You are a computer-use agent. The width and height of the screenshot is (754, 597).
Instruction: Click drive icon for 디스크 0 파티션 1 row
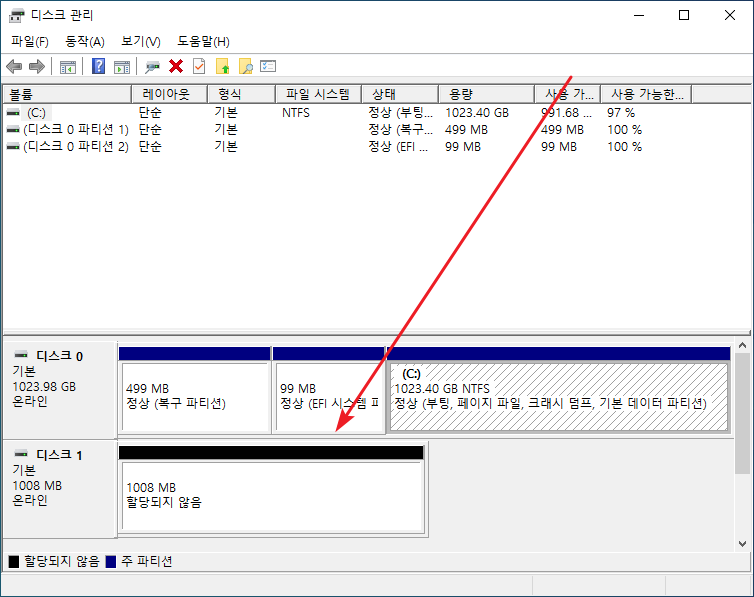[13, 129]
